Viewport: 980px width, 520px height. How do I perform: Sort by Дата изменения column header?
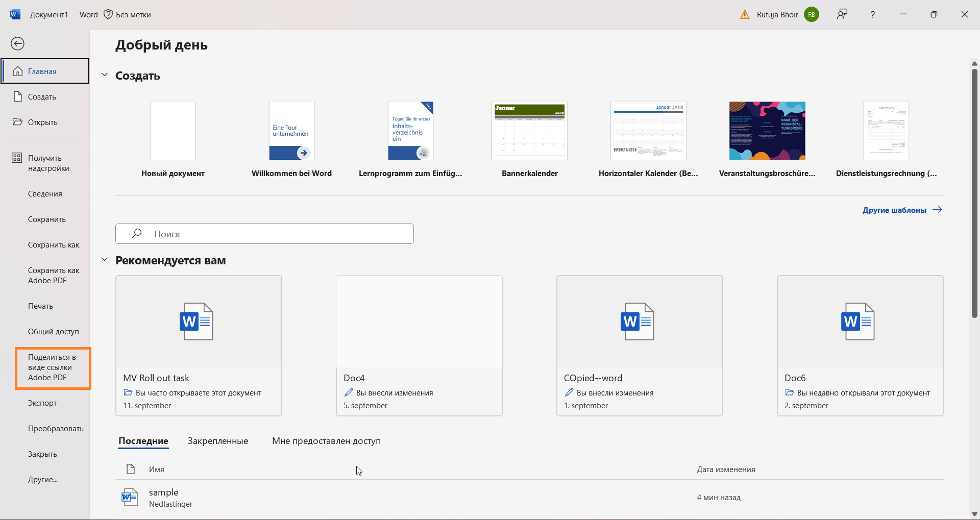click(726, 469)
